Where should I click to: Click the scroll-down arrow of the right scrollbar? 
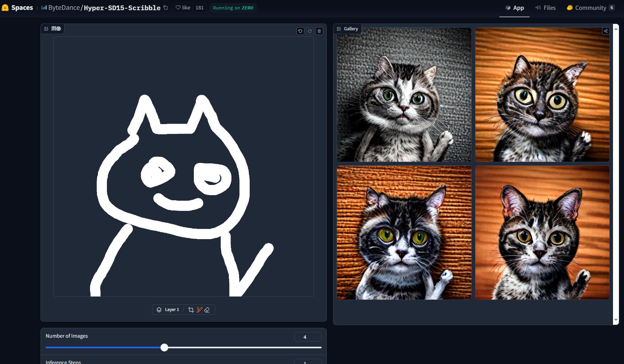tap(616, 320)
